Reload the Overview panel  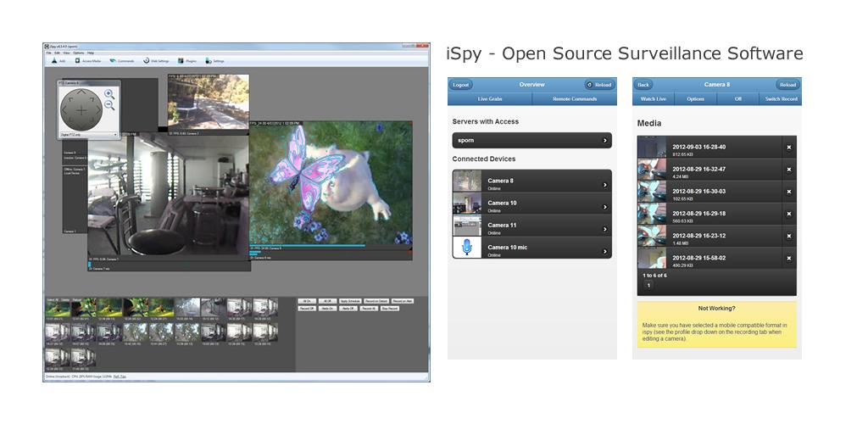click(599, 85)
